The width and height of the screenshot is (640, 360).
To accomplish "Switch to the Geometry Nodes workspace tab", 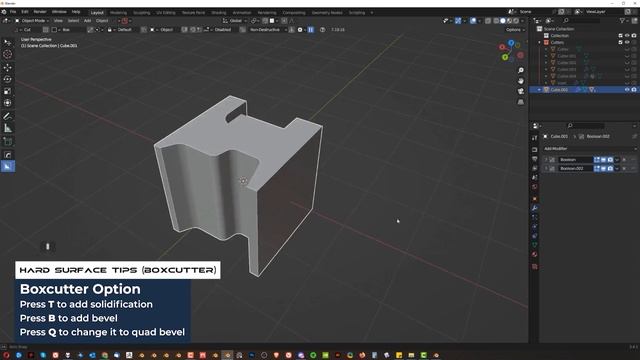I will 327,13.
